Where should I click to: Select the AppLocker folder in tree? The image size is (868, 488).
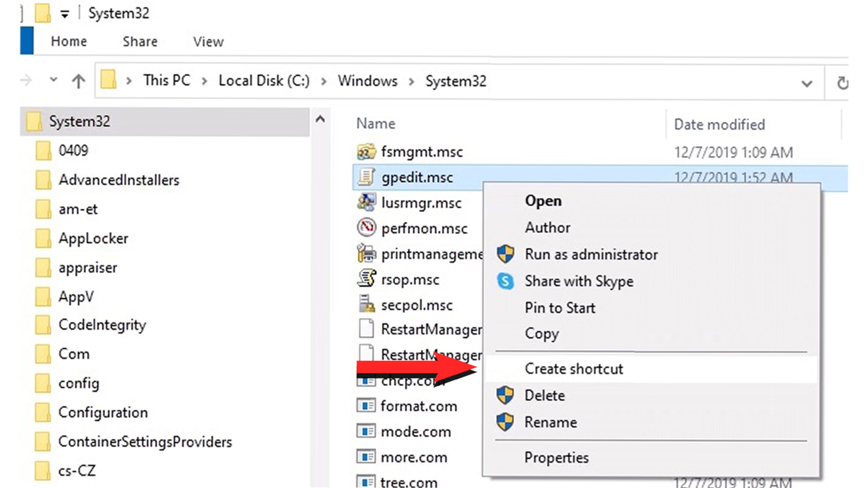[x=93, y=238]
